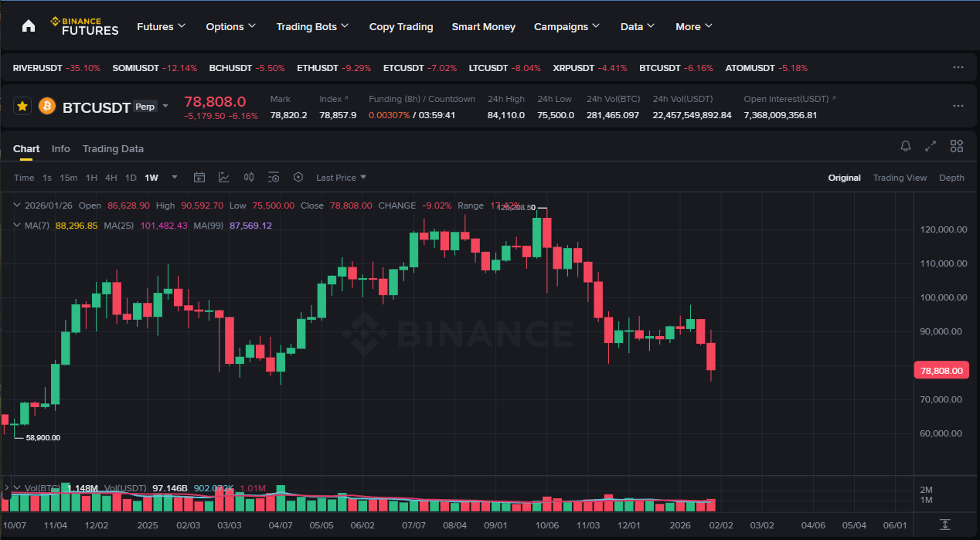Open the Binance Futures logo link

[84, 26]
